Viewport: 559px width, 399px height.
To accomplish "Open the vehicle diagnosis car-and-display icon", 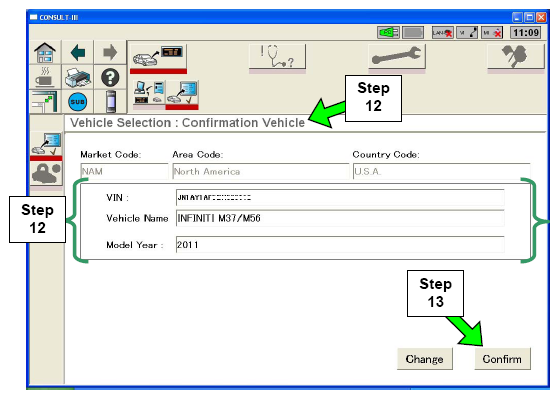I will tap(158, 57).
